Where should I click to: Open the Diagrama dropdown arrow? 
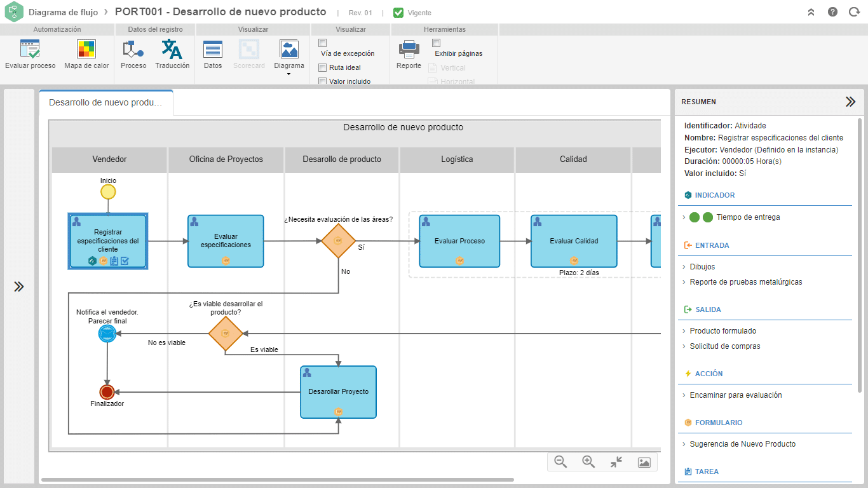288,74
